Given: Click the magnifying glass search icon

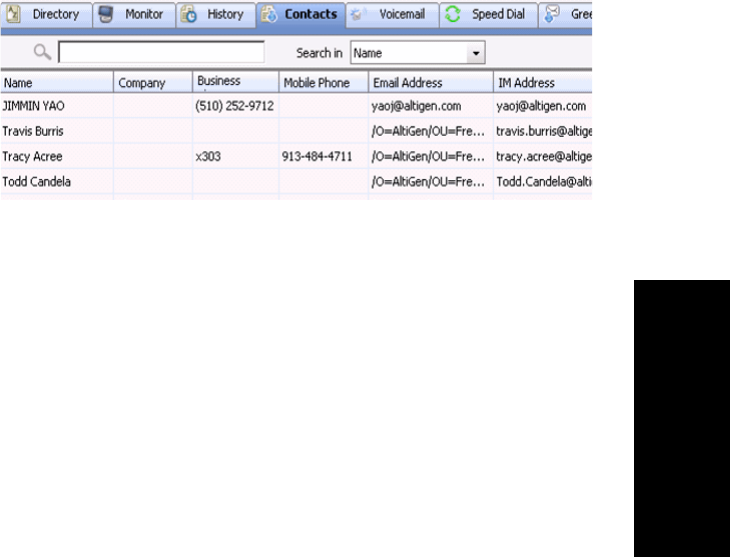Looking at the screenshot, I should (42, 52).
